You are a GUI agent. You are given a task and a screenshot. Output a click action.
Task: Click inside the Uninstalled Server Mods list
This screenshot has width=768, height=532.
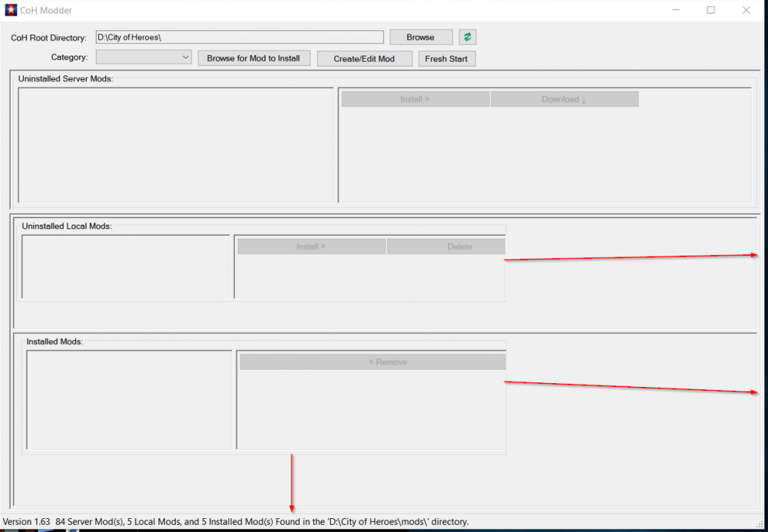pos(176,145)
